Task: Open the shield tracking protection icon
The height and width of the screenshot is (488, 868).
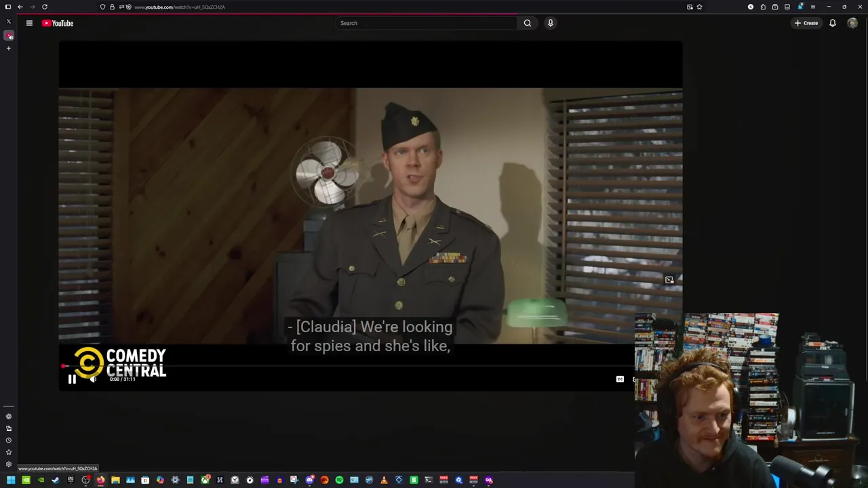Action: coord(102,7)
